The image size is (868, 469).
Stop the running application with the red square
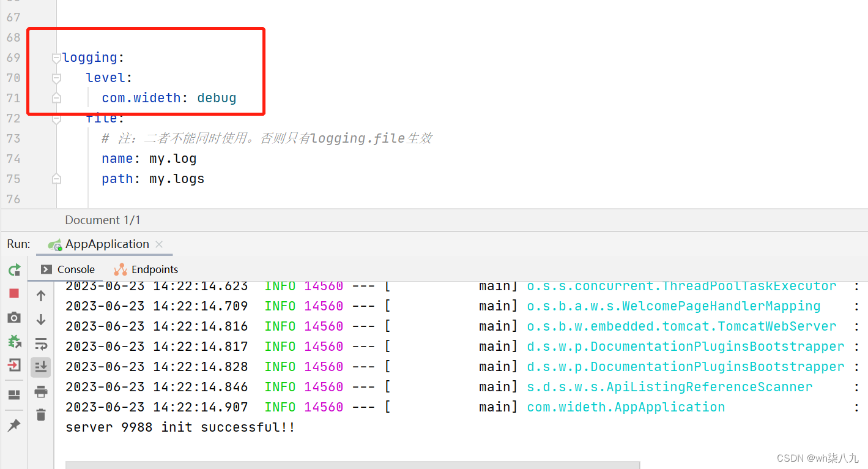coord(14,293)
